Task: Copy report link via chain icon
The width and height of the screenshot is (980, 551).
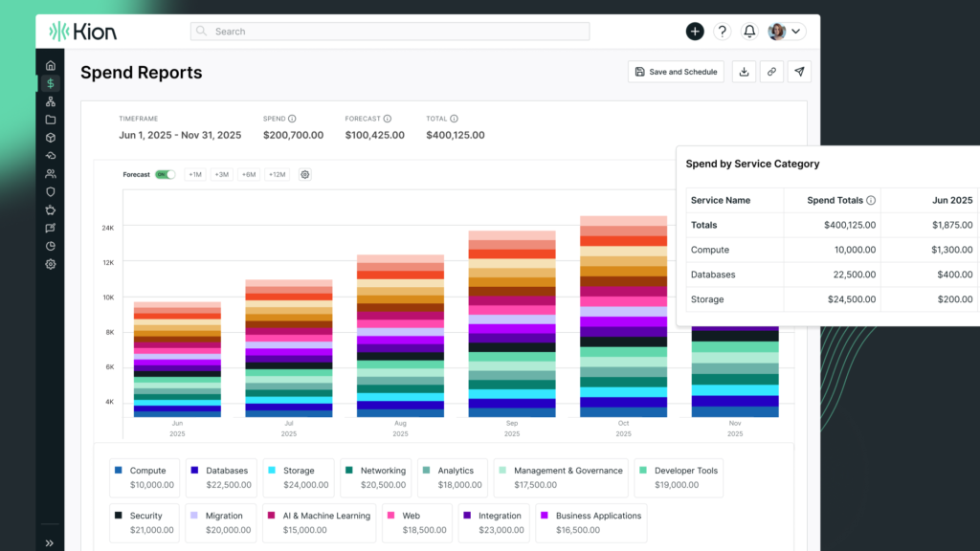Action: coord(771,72)
